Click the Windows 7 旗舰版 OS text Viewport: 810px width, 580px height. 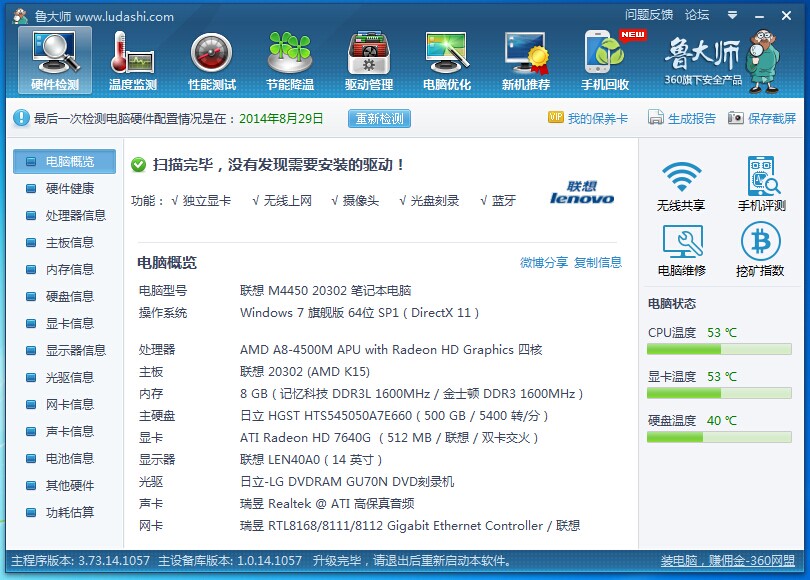[360, 312]
